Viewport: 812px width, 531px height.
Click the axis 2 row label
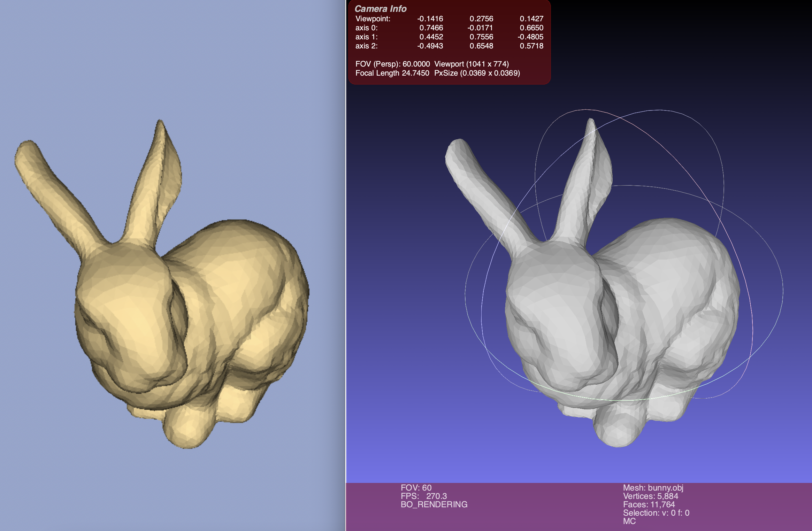click(366, 46)
